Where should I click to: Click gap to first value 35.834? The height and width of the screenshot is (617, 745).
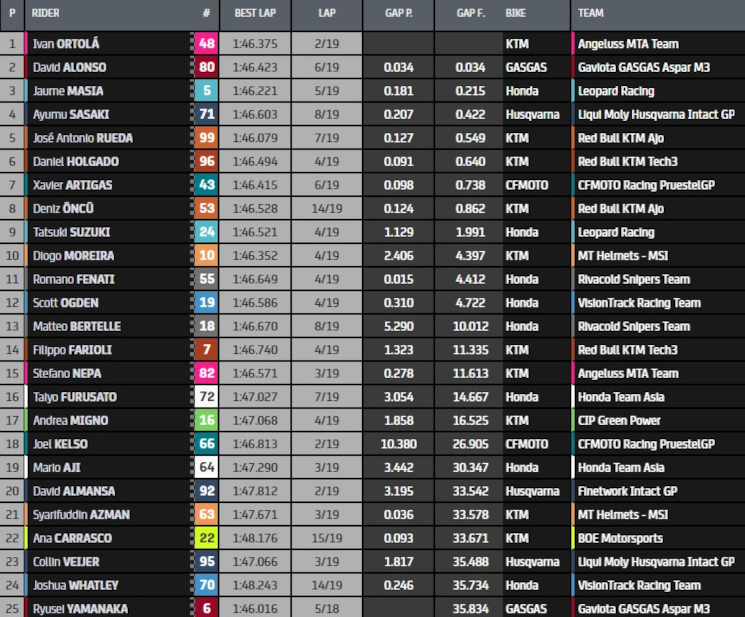click(470, 608)
